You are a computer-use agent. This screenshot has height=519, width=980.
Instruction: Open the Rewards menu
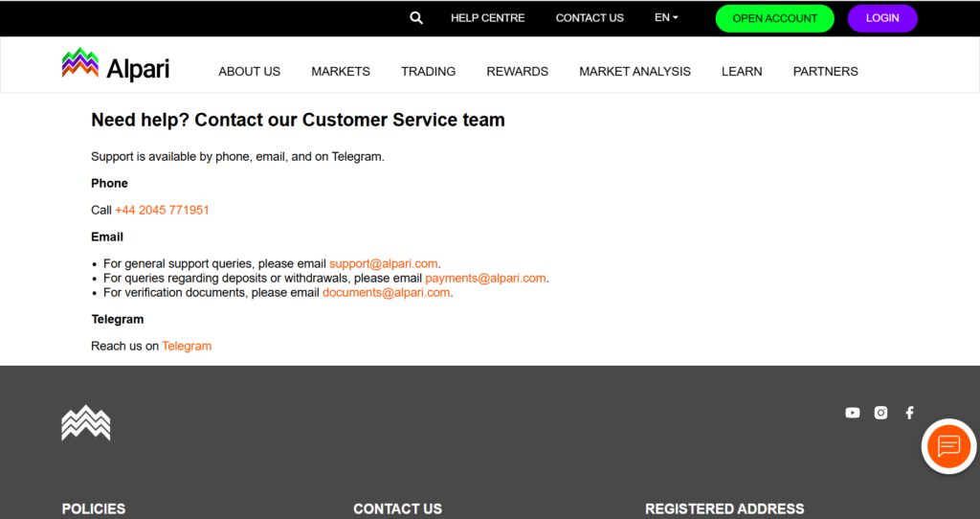(x=517, y=71)
